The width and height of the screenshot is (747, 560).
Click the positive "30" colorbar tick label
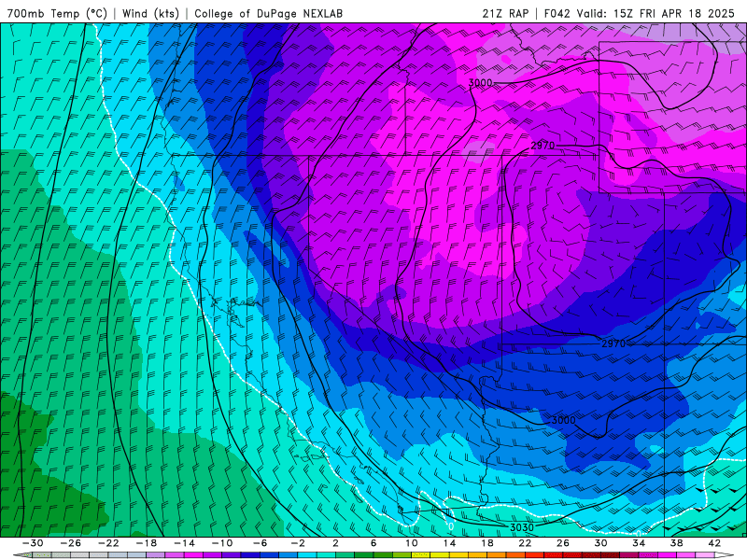(600, 543)
